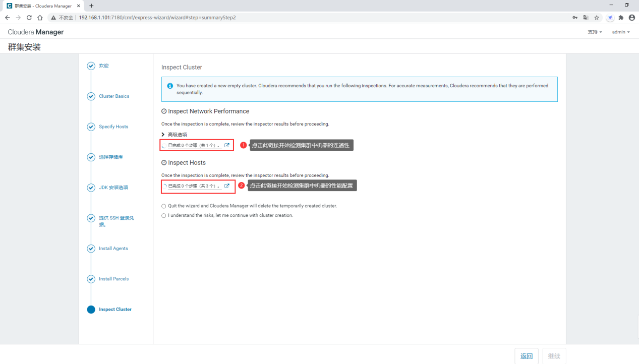
Task: Click the blue info icon in the alert
Action: (170, 86)
